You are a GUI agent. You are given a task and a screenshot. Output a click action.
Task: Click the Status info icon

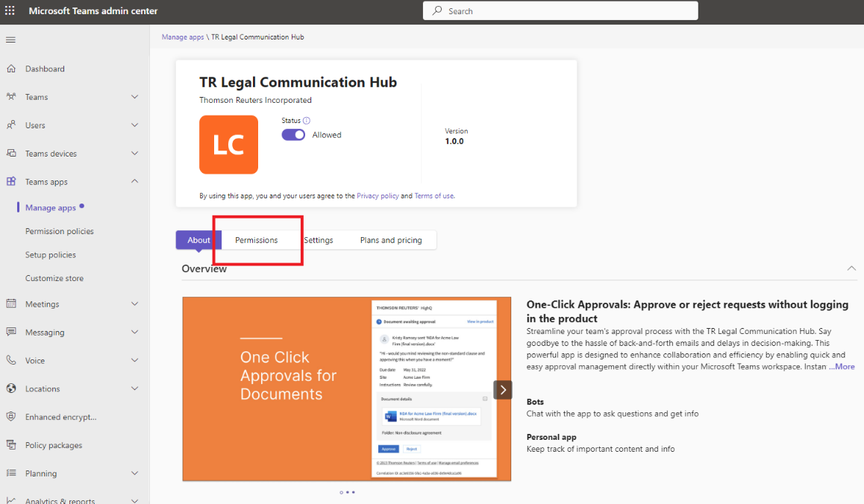pyautogui.click(x=307, y=121)
